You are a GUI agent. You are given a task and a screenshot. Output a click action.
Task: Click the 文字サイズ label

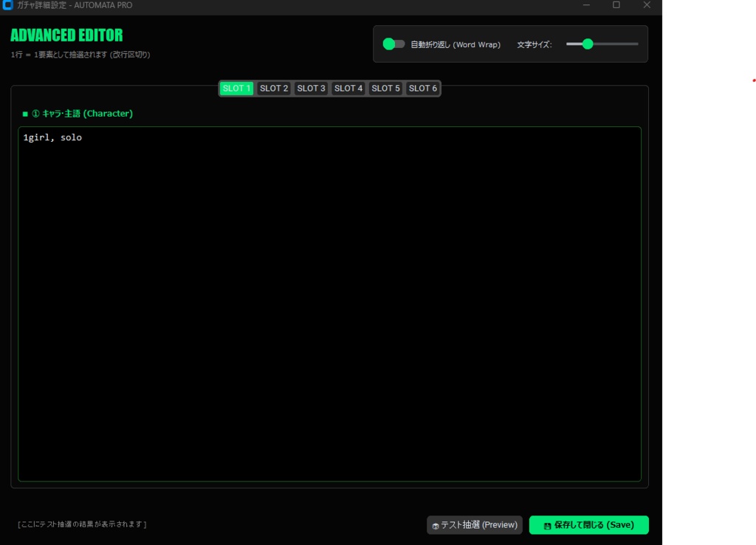(535, 44)
